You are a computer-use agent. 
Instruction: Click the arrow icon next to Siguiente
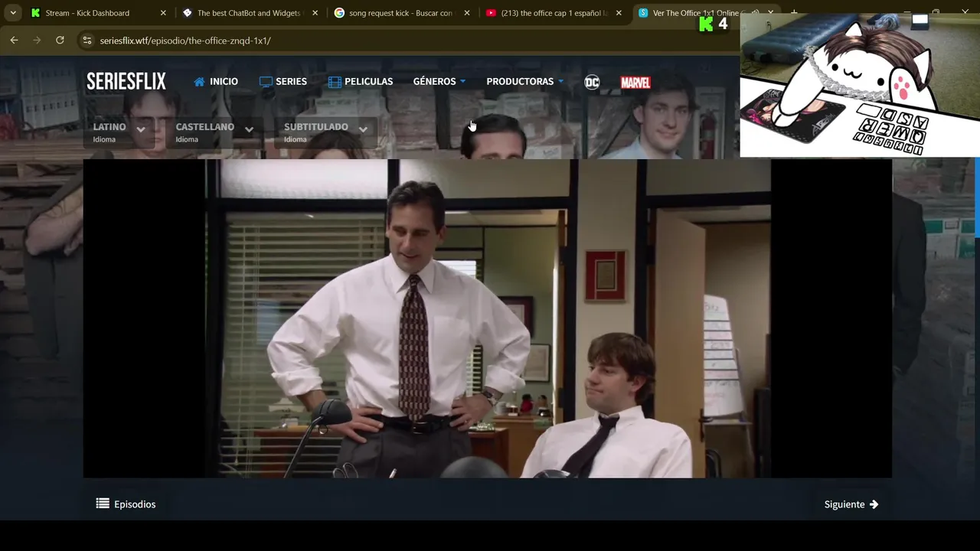pos(874,504)
